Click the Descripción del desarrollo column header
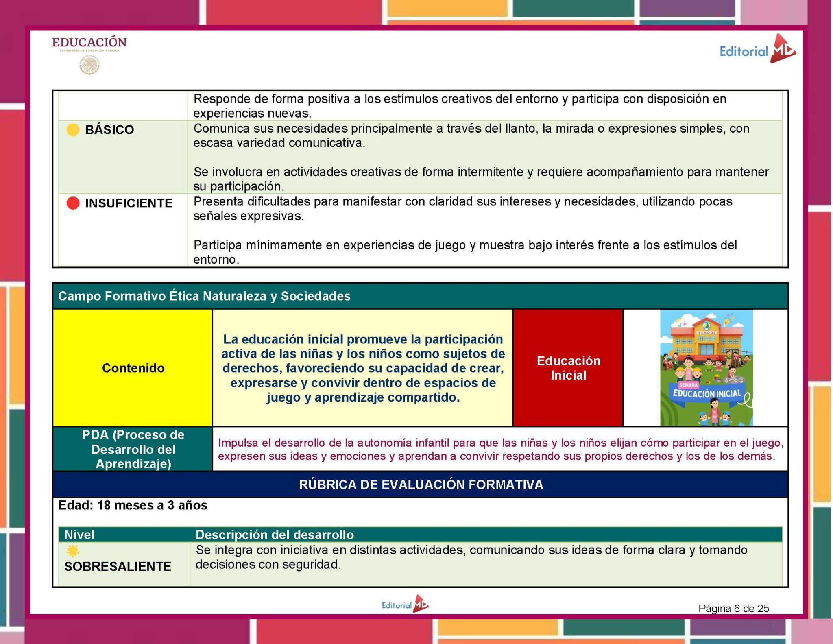The image size is (833, 644). pyautogui.click(x=275, y=535)
